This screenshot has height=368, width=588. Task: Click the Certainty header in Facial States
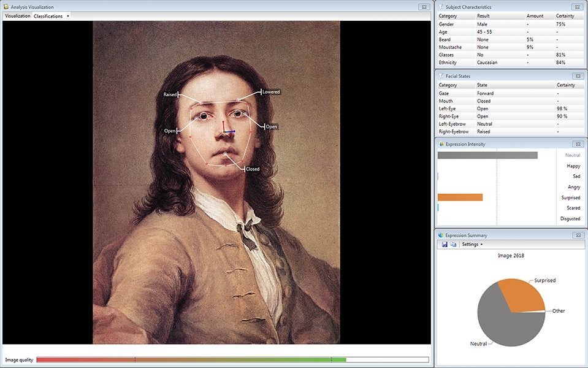[x=566, y=85]
